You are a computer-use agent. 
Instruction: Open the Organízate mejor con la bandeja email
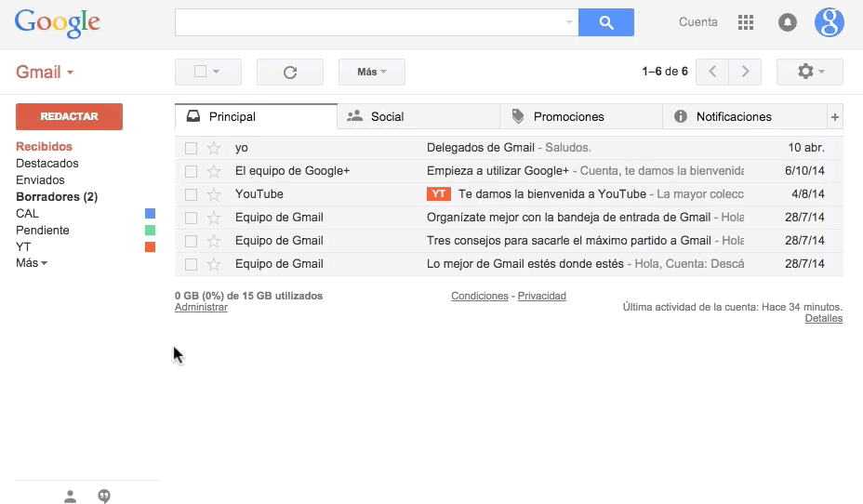(509, 218)
